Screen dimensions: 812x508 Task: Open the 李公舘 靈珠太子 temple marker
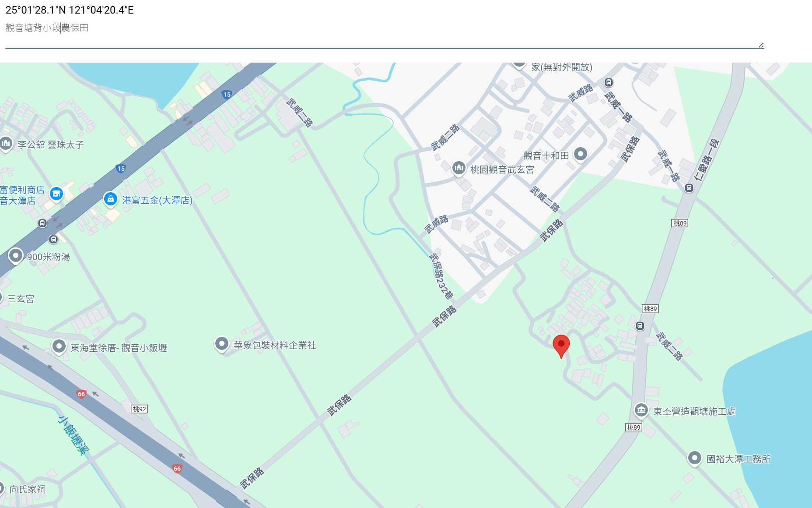[x=6, y=143]
